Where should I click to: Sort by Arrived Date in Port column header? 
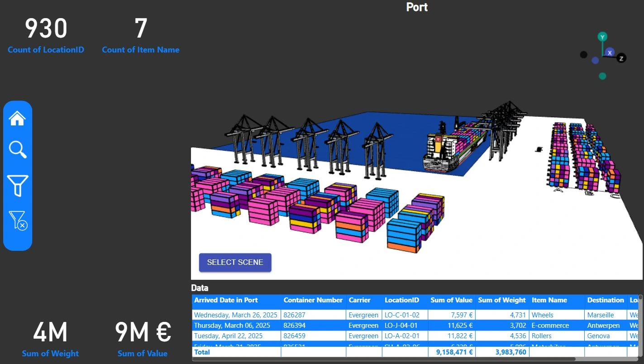226,300
